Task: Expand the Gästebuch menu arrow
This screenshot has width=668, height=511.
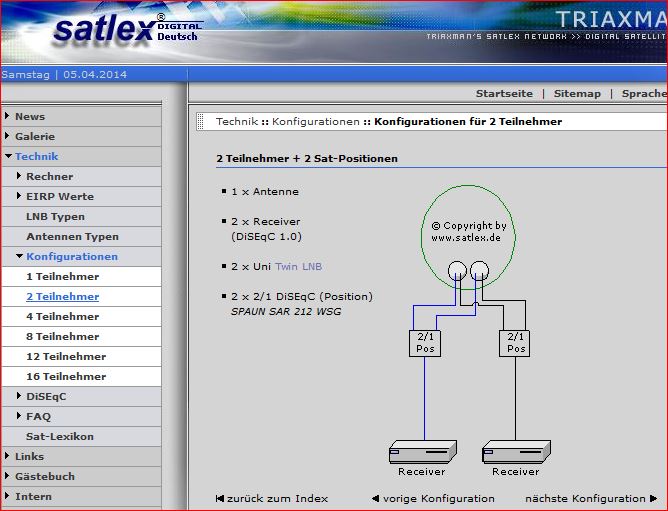Action: click(7, 476)
